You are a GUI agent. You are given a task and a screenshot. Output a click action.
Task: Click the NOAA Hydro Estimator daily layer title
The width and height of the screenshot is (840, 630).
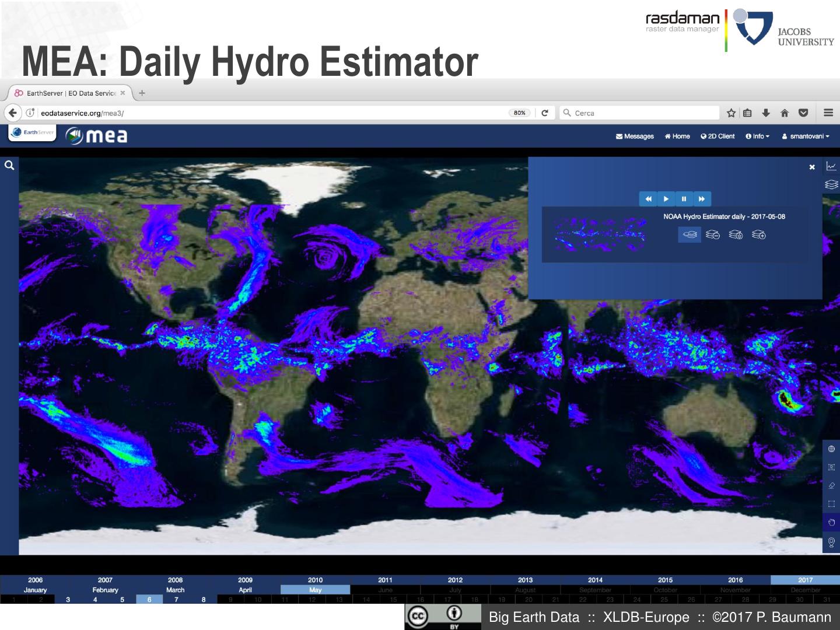coord(724,216)
